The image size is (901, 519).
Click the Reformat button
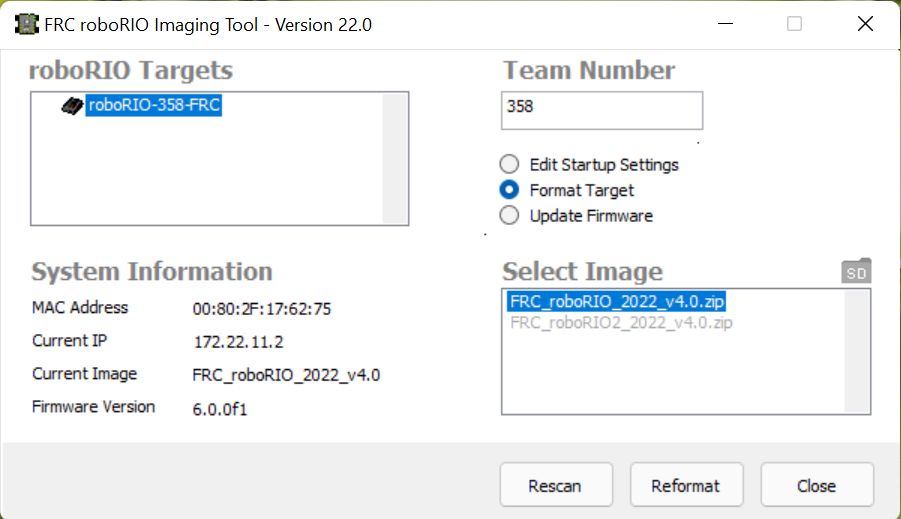(686, 485)
